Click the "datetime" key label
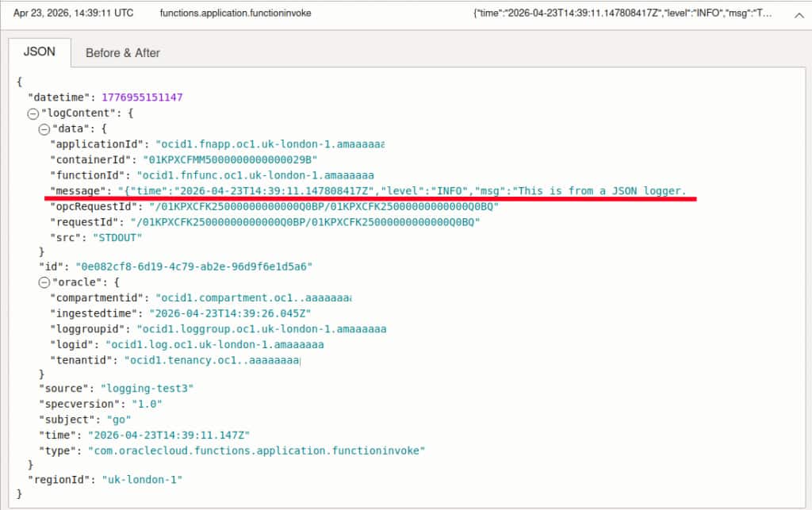 (59, 98)
